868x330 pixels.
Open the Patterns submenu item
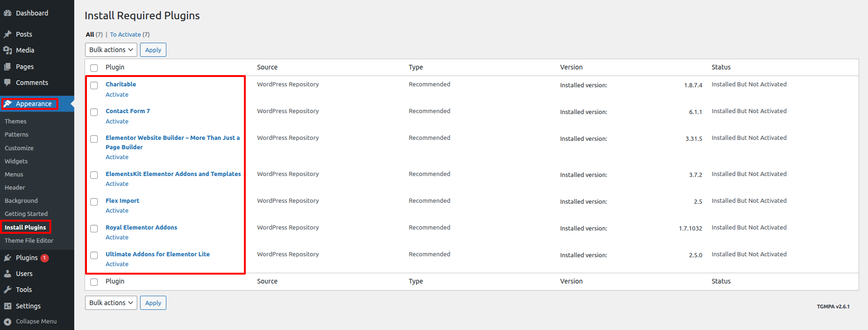point(16,134)
